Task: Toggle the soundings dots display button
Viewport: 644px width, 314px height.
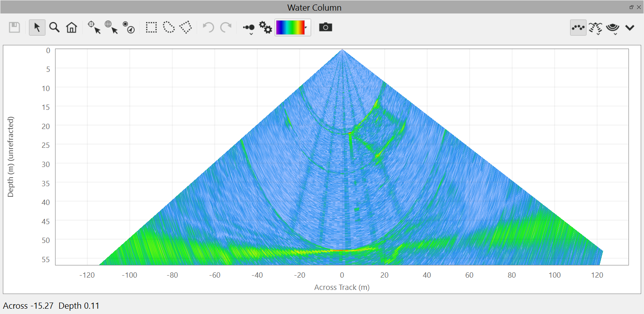Action: tap(578, 28)
